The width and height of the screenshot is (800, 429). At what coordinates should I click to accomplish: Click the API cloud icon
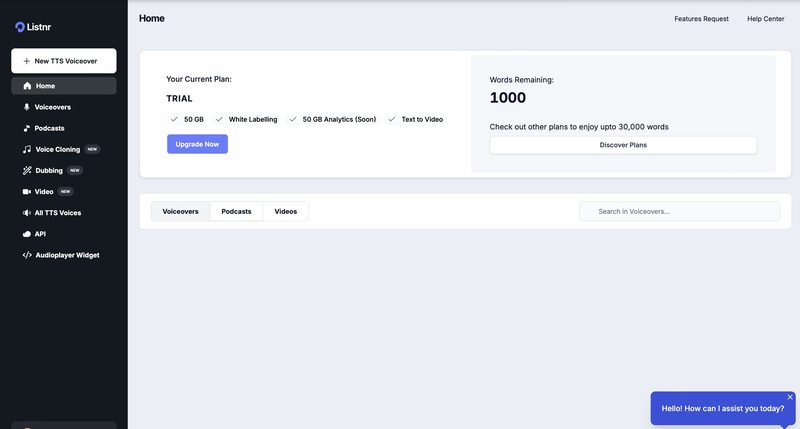click(x=27, y=234)
